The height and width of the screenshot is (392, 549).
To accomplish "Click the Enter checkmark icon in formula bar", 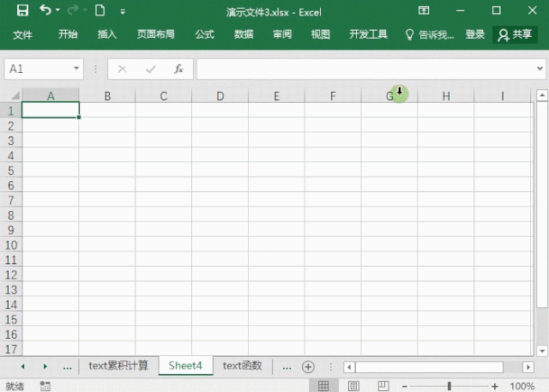I will (151, 69).
